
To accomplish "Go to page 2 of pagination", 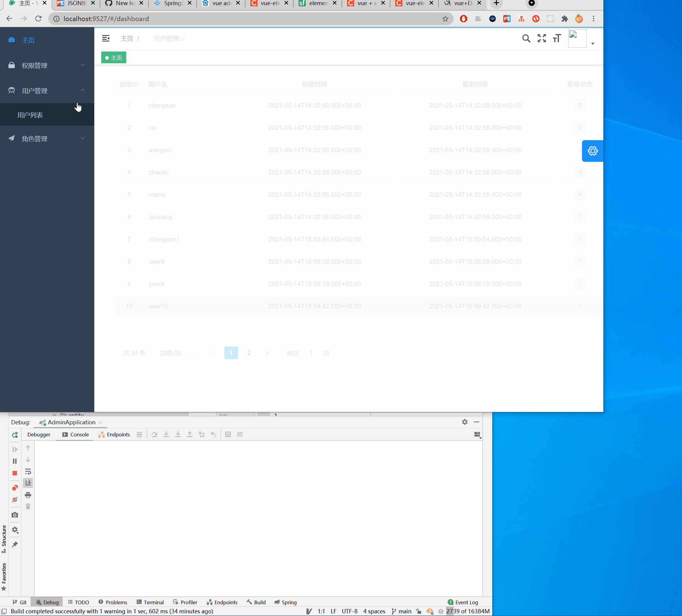I will 249,353.
